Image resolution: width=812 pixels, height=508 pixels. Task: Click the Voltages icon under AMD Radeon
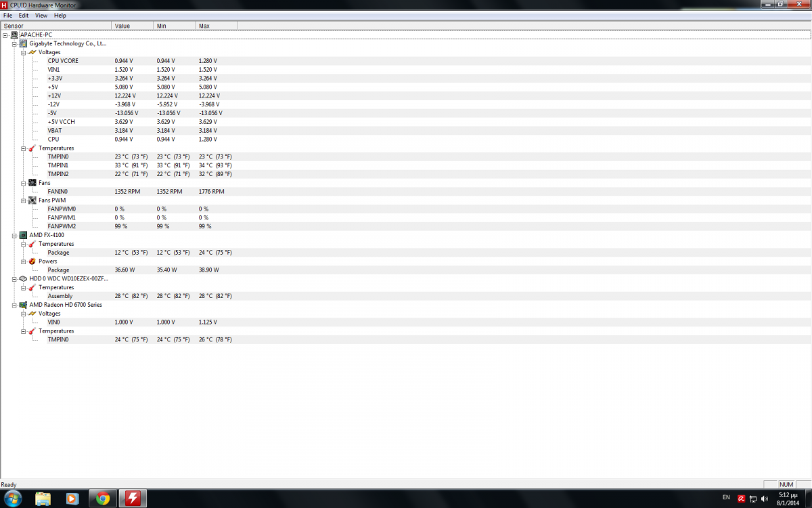point(32,314)
